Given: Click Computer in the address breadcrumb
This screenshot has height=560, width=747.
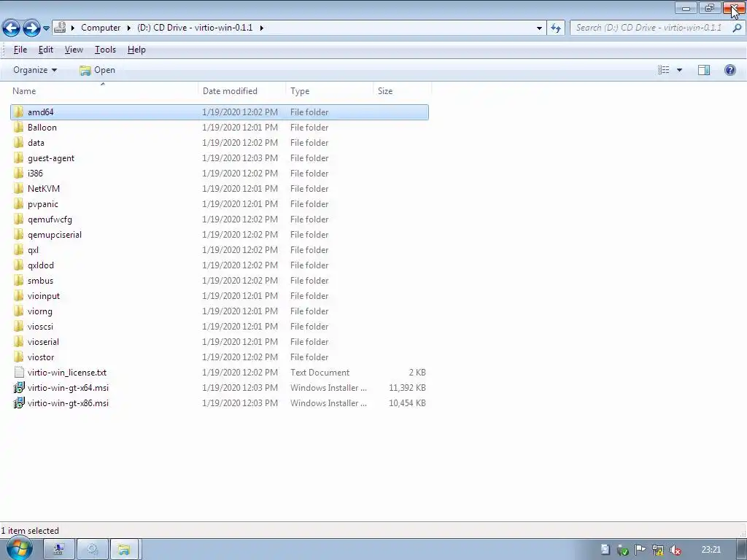Looking at the screenshot, I should pos(101,28).
